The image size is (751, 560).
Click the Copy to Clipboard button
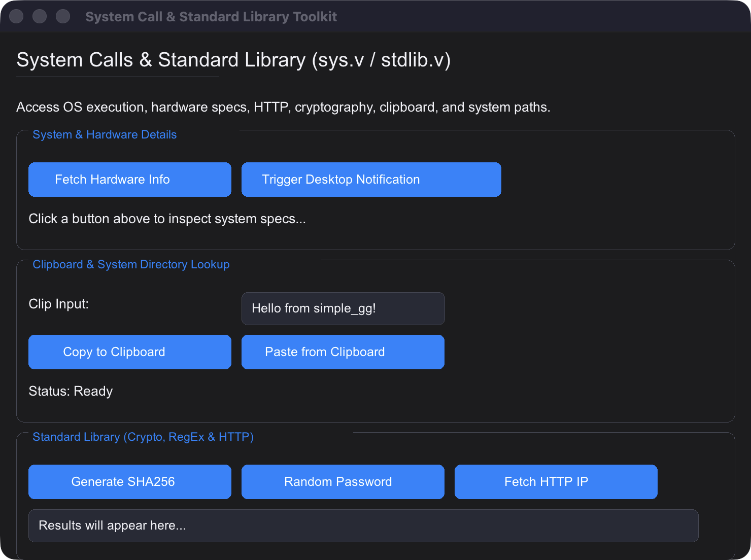130,352
